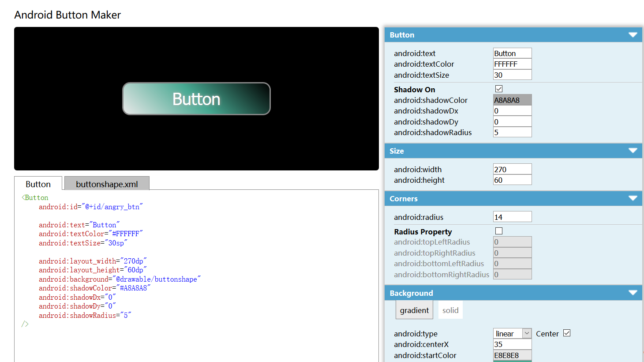Click the android:id="@+id/angry_btn" code line
644x362 pixels.
91,207
